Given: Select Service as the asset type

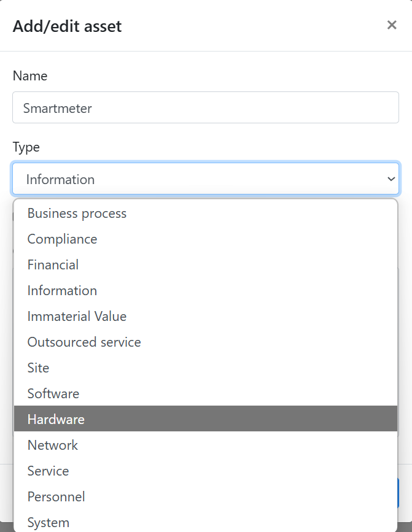Looking at the screenshot, I should pyautogui.click(x=206, y=471).
